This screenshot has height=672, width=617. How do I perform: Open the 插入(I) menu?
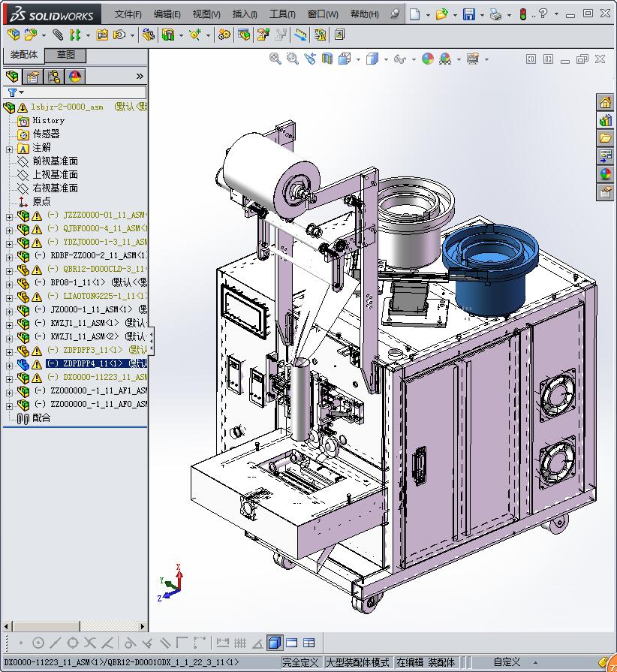pyautogui.click(x=245, y=14)
